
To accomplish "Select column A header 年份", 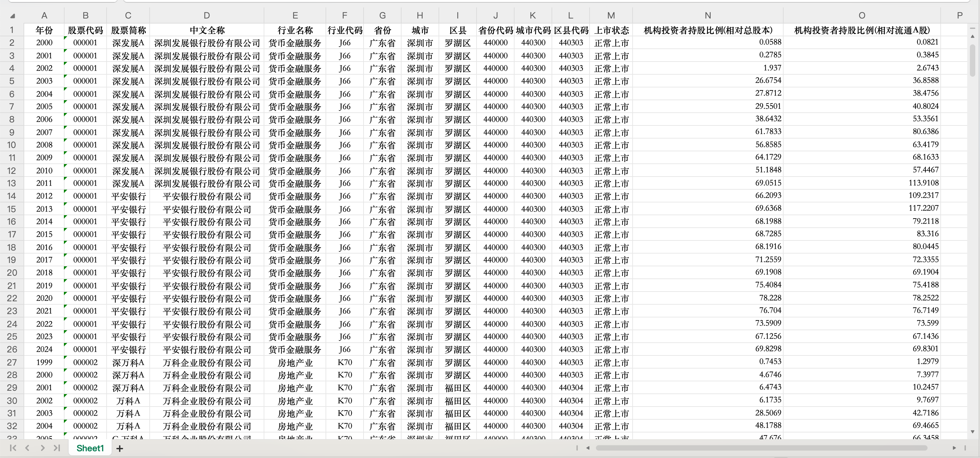I will [44, 15].
